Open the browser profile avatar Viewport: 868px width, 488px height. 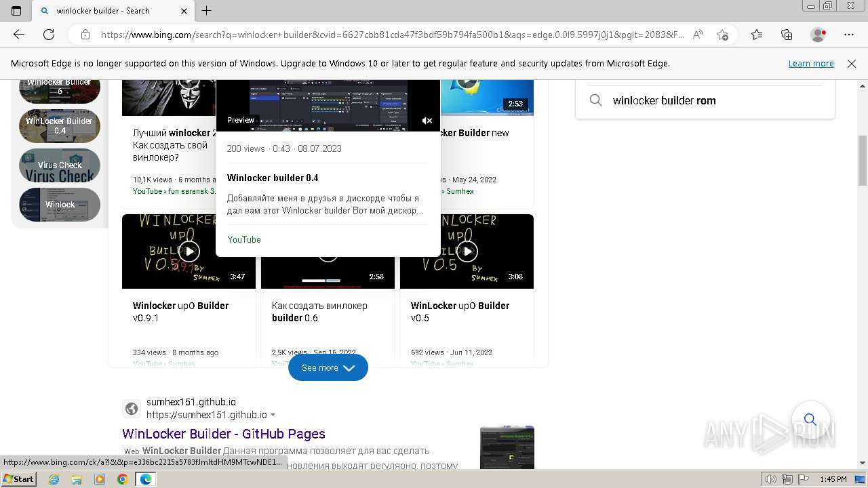pos(818,35)
